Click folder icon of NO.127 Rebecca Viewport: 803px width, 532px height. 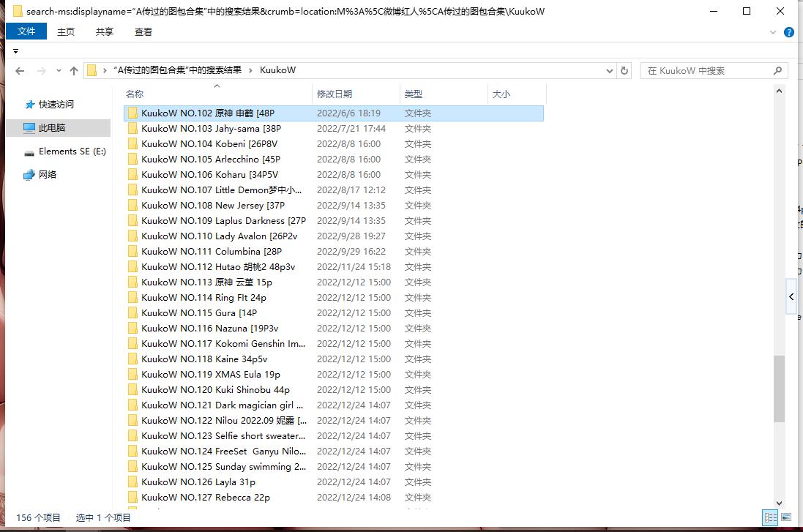pos(132,497)
